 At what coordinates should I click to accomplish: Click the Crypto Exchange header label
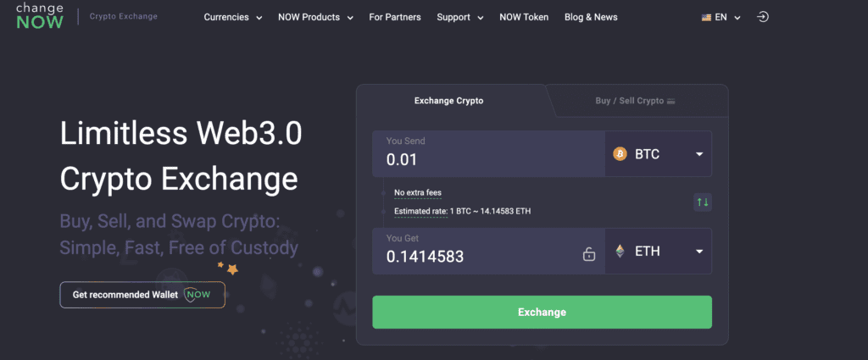tap(124, 17)
